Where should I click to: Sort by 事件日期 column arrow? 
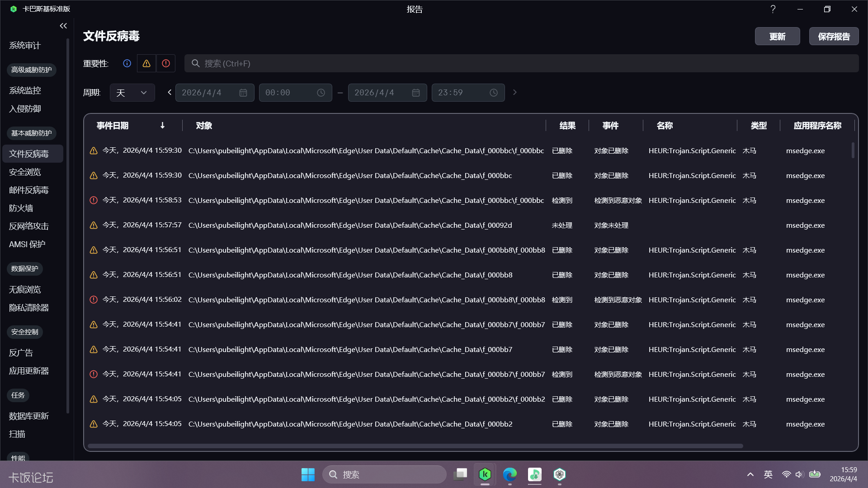[162, 126]
